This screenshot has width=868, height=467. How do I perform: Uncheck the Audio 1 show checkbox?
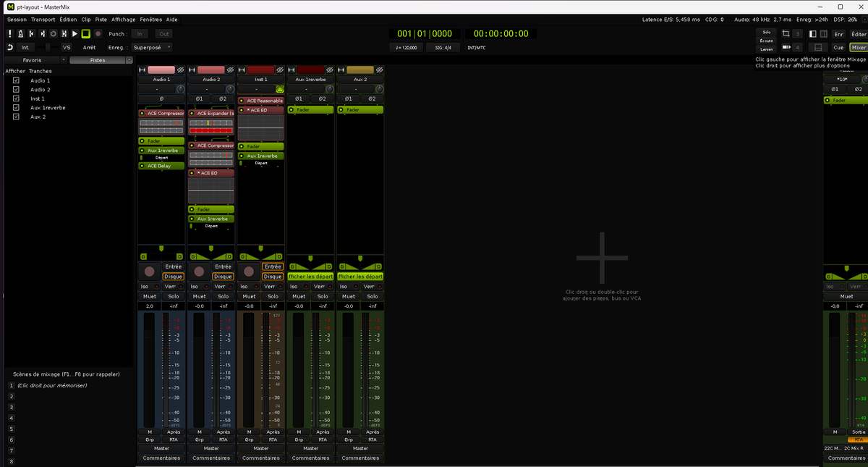(x=16, y=80)
